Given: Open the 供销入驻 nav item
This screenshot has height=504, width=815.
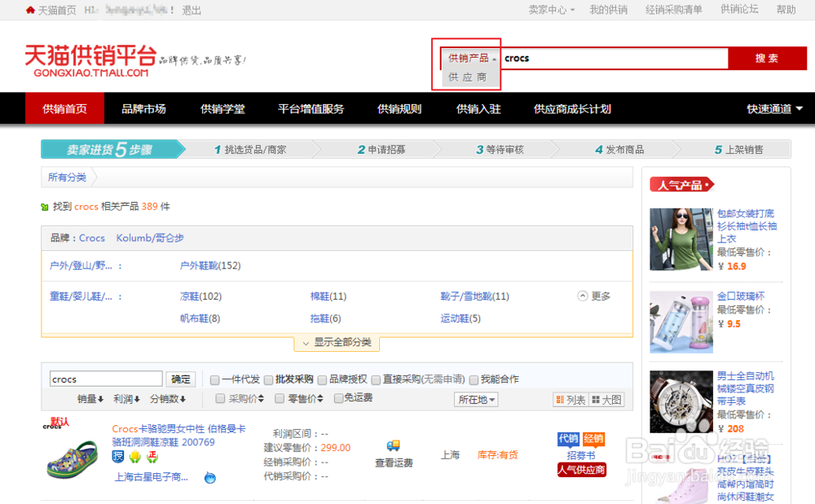Looking at the screenshot, I should (478, 109).
